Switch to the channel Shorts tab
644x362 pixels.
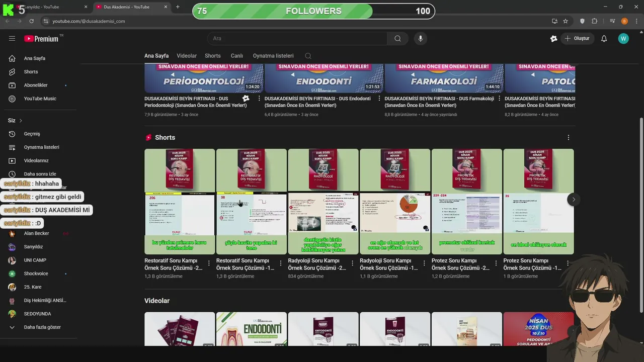212,56
